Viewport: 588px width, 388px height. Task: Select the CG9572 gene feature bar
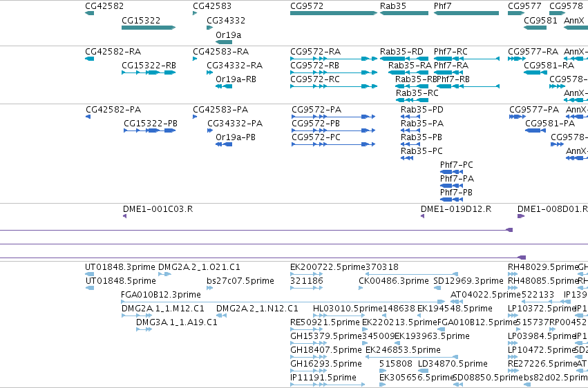coord(333,13)
